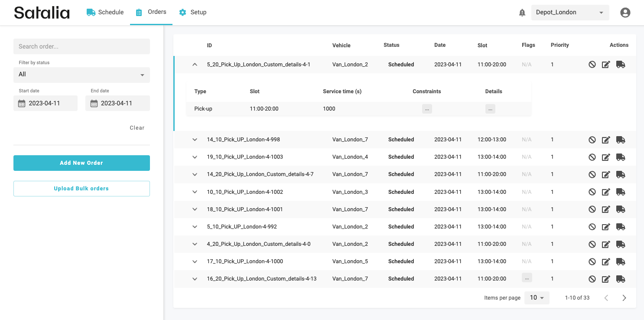Screen dimensions: 644x320
Task: Edit order 14_10_Pick_UP_London-4-998
Action: [606, 140]
